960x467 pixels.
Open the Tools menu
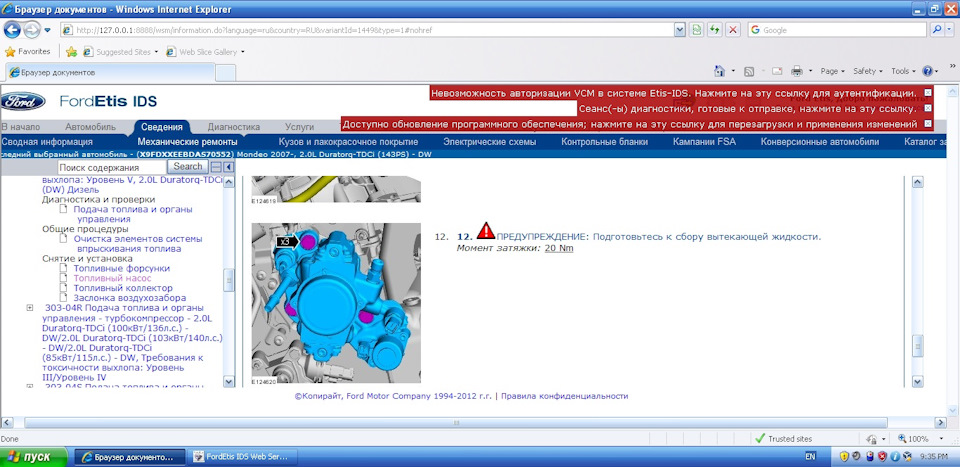903,72
